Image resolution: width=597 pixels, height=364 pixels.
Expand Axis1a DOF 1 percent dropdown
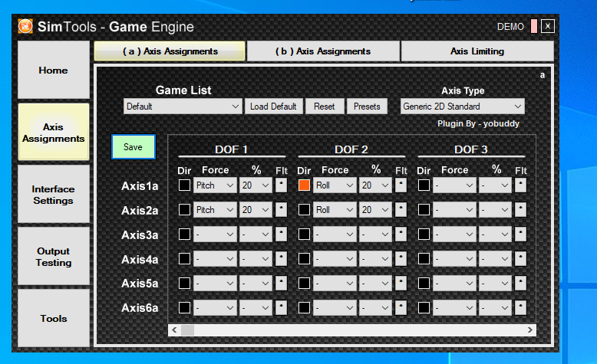[256, 185]
